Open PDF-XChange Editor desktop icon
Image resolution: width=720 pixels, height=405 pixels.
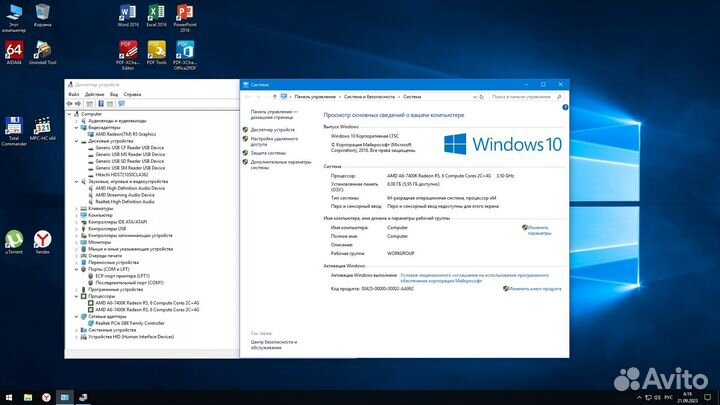coord(128,56)
